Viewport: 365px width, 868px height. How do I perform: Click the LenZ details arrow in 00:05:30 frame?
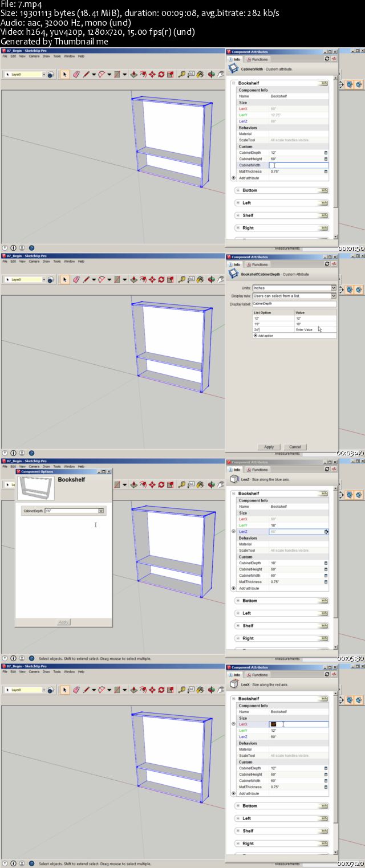[x=326, y=532]
